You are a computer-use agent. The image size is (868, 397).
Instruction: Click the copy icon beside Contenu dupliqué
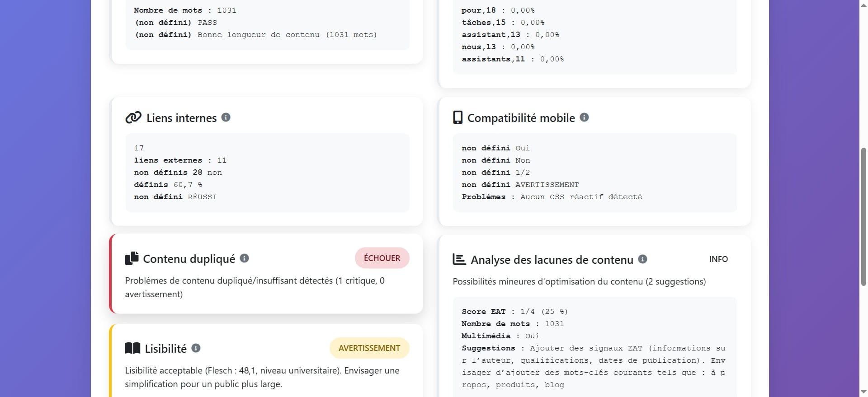132,258
